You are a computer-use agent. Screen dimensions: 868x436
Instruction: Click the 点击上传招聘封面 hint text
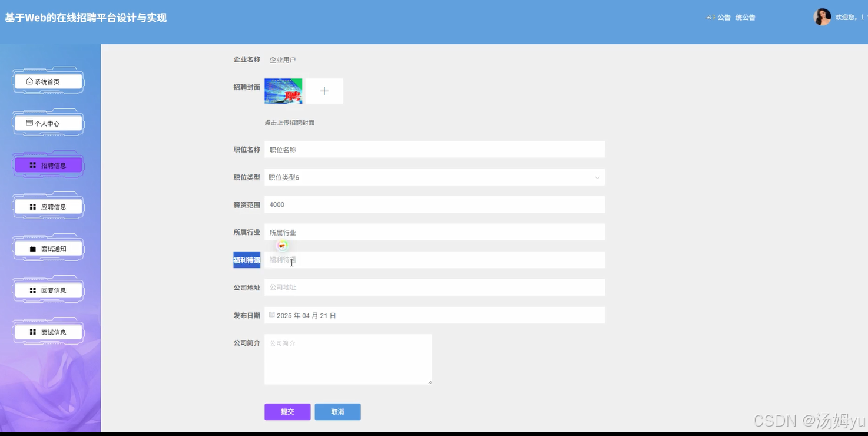pyautogui.click(x=289, y=123)
